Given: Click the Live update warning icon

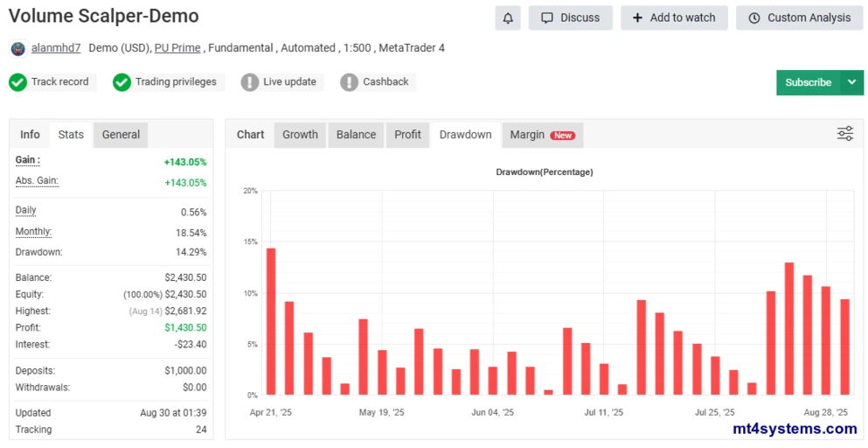Looking at the screenshot, I should pos(250,82).
